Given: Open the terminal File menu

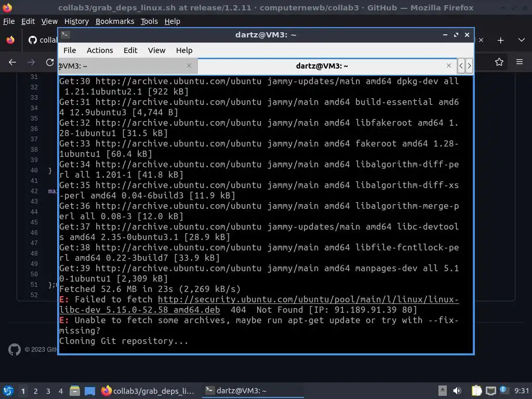Looking at the screenshot, I should [70, 50].
